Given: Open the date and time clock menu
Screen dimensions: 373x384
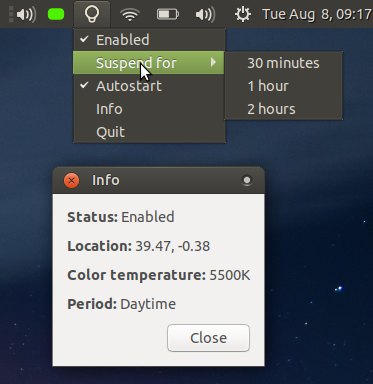Looking at the screenshot, I should [317, 15].
